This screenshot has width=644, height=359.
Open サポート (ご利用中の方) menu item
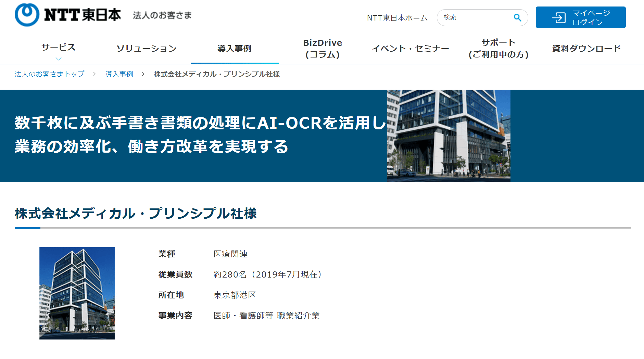[x=498, y=49]
